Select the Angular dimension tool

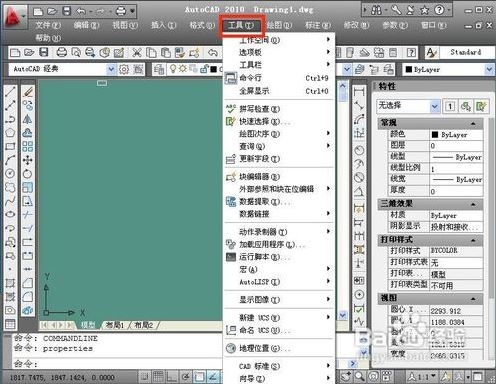point(359,191)
